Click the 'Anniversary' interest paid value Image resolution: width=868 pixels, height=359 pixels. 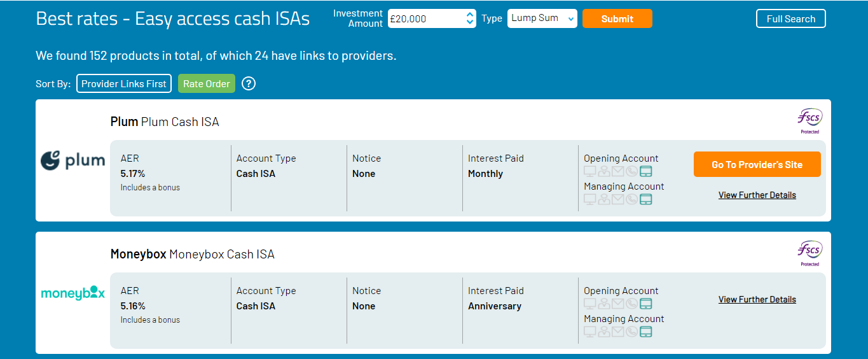(x=495, y=306)
